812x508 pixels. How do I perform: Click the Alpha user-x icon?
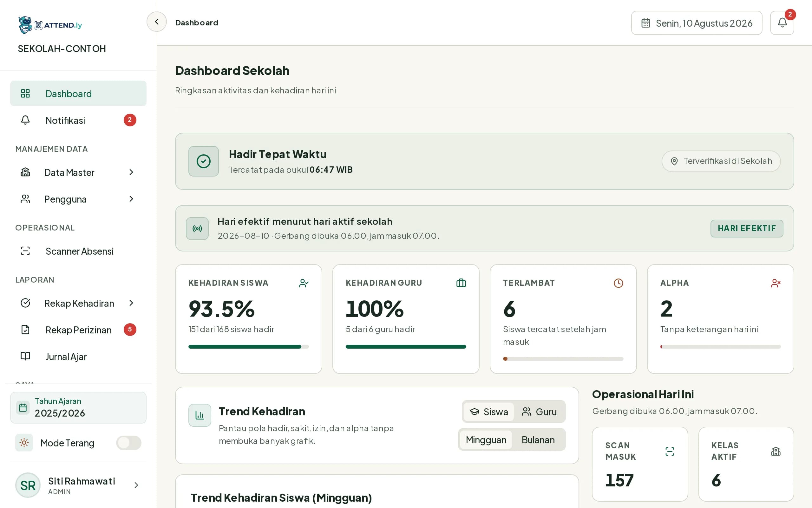click(776, 283)
